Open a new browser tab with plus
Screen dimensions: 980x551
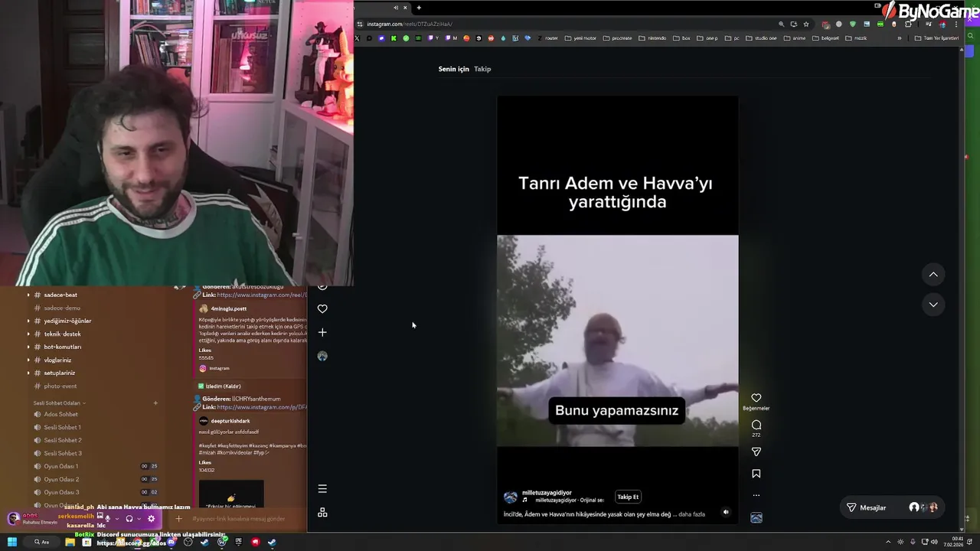tap(419, 8)
